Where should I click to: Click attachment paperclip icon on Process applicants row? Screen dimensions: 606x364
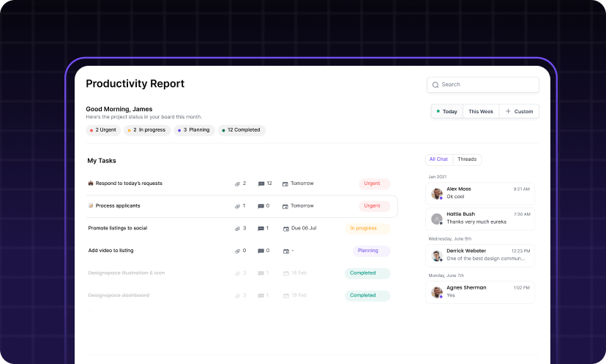coord(237,206)
